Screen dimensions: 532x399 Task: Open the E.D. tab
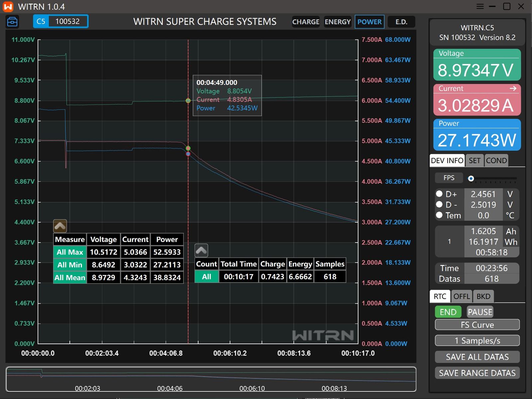point(401,22)
